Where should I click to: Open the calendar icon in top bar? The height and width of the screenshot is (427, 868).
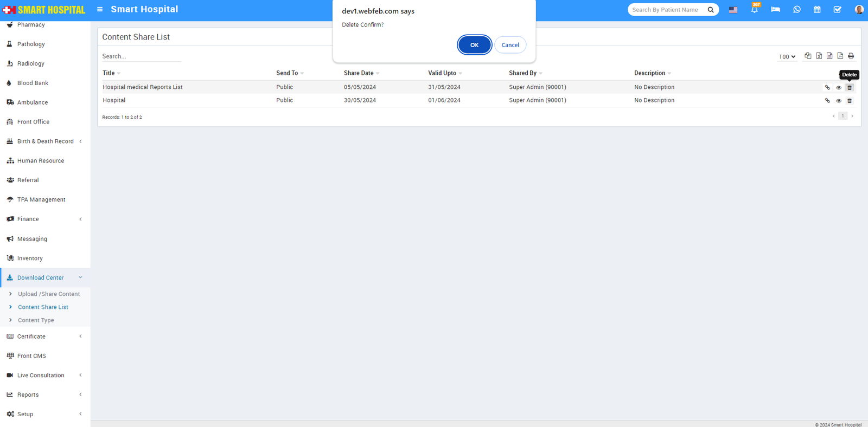[x=817, y=10]
